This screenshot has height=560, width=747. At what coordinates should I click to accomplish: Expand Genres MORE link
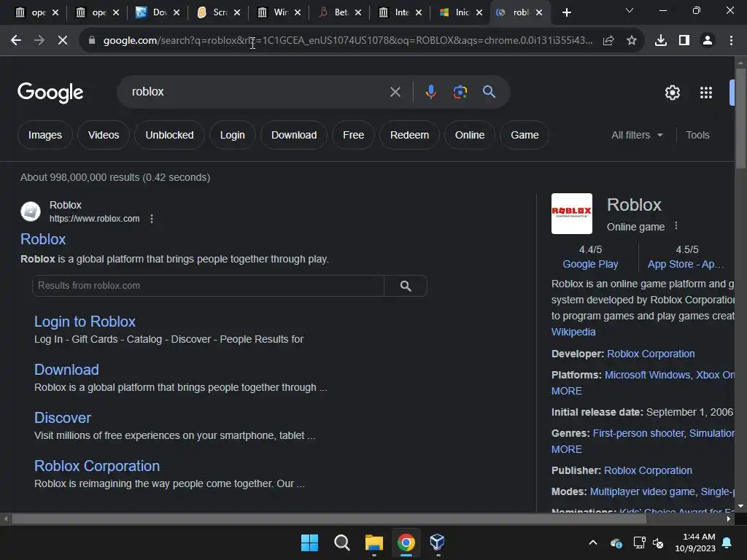(x=566, y=449)
